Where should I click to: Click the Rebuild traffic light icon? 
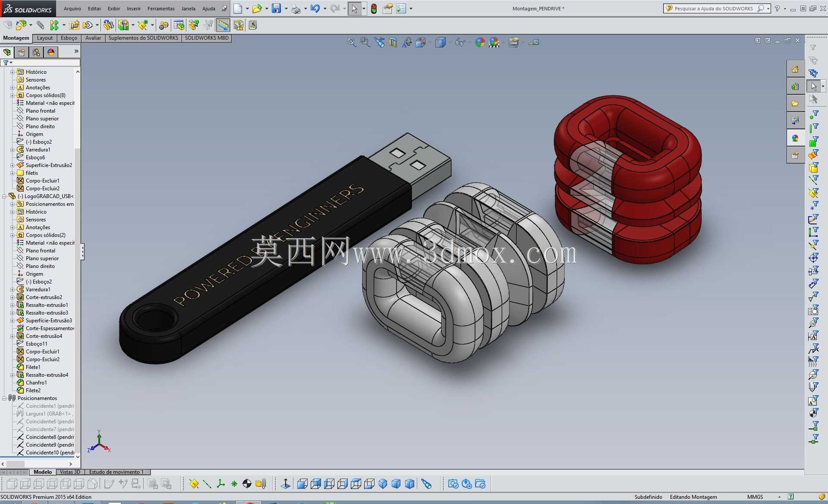click(x=374, y=9)
